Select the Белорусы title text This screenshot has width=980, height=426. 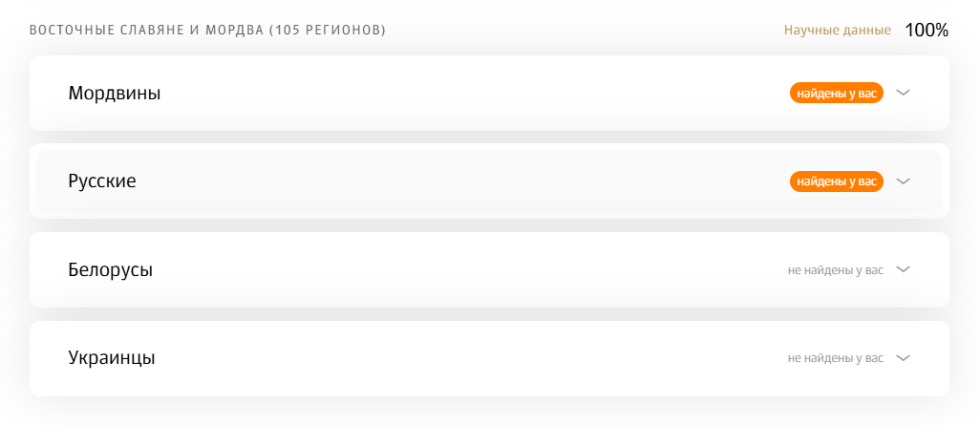pyautogui.click(x=111, y=270)
